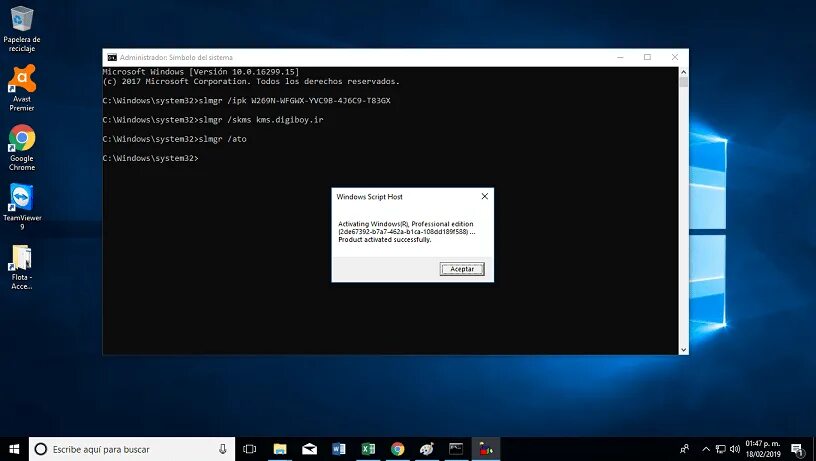Viewport: 816px width, 461px height.
Task: Open the network icon in system tray
Action: click(720, 449)
